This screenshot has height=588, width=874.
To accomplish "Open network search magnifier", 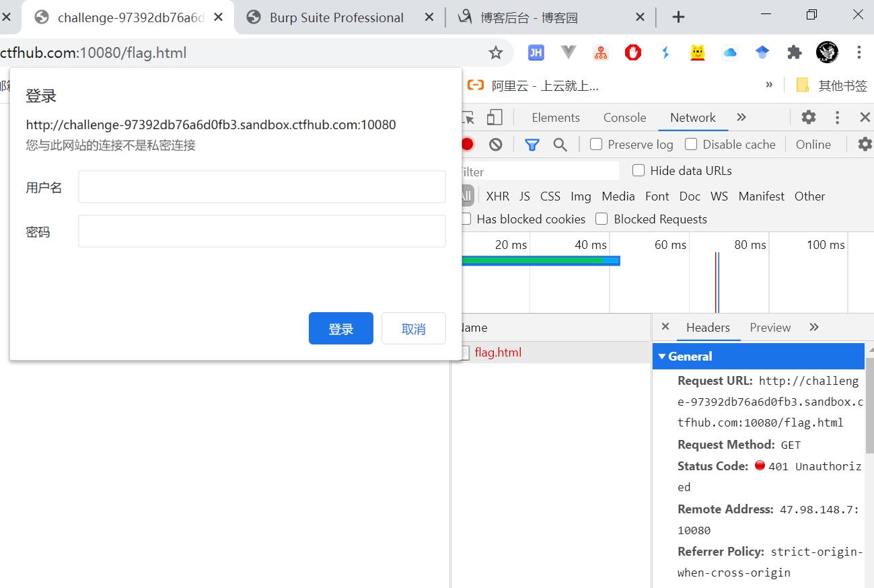I will point(560,144).
